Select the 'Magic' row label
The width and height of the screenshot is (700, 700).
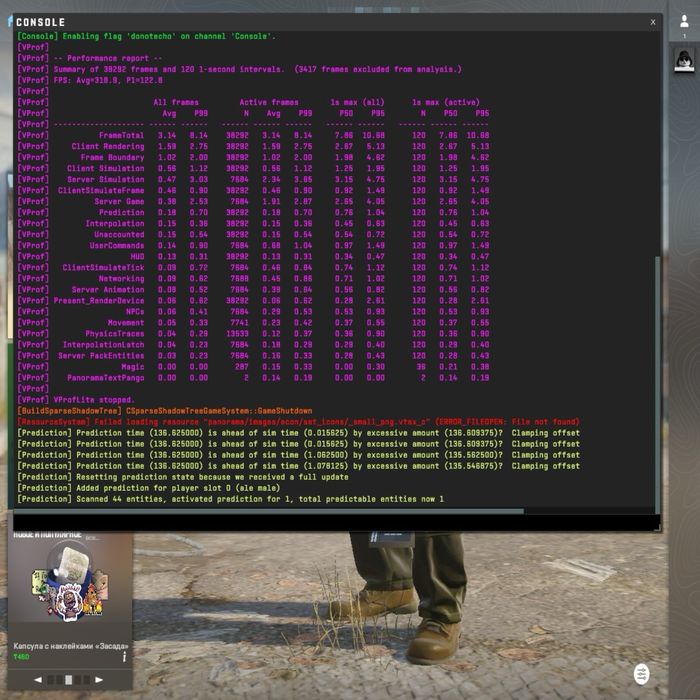[x=133, y=367]
